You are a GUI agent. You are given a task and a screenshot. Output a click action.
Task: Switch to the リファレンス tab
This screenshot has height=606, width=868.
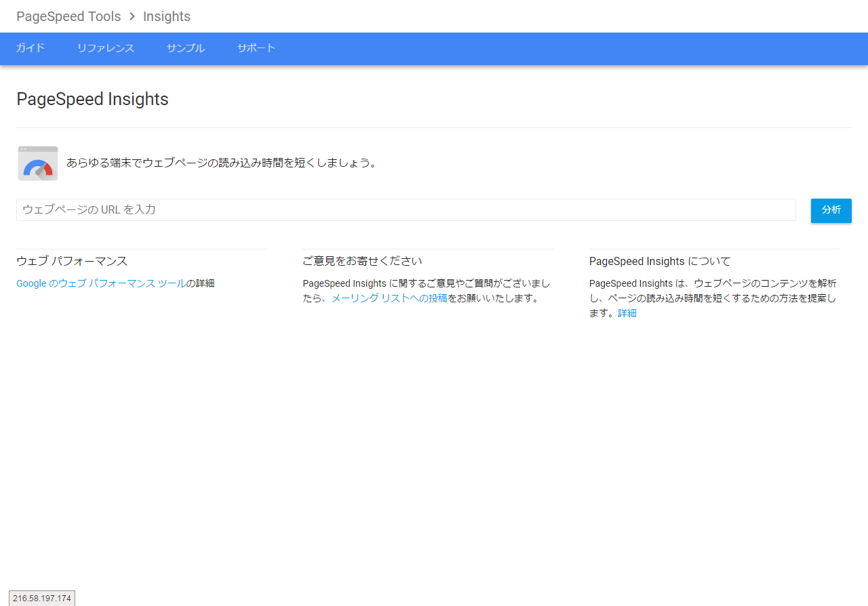tap(106, 48)
